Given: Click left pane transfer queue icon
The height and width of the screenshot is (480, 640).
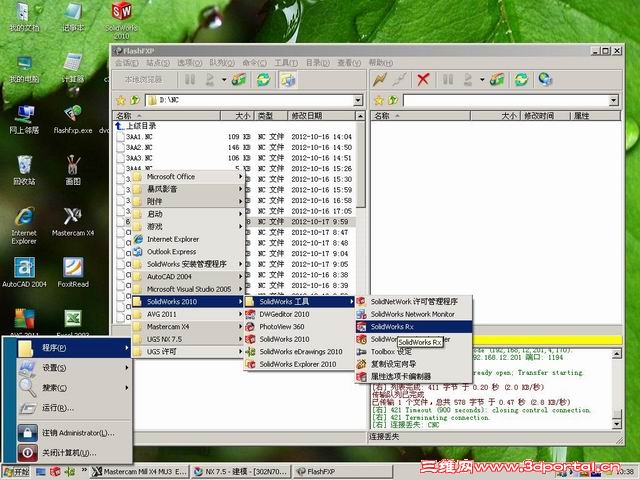Looking at the screenshot, I should click(x=239, y=80).
